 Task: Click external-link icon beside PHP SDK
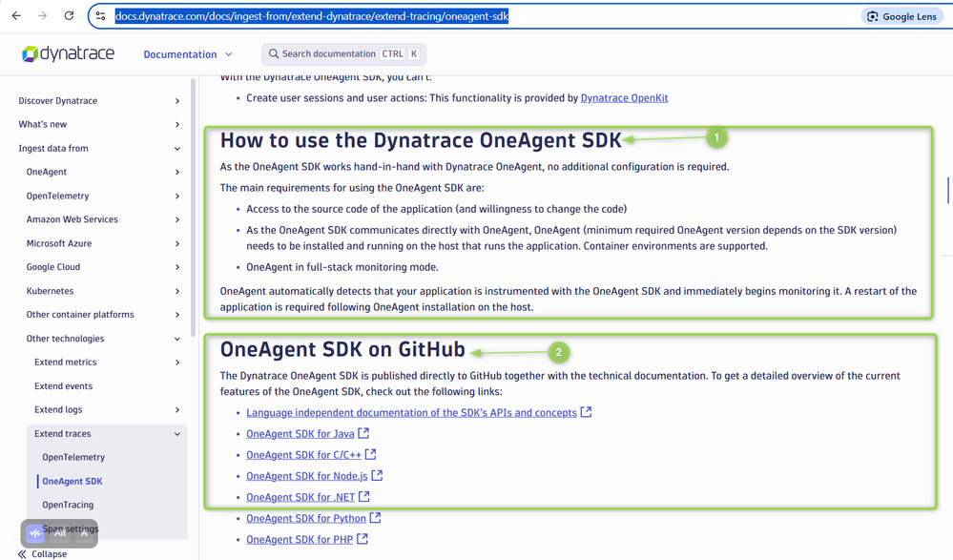coord(363,539)
